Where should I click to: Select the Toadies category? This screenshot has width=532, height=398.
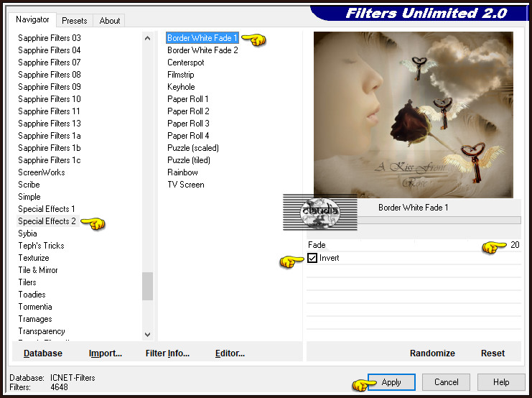(32, 295)
